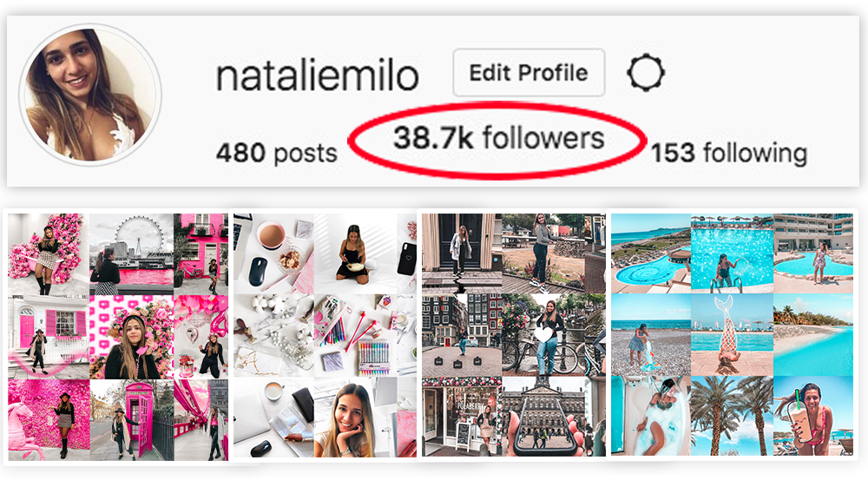Open the colorful markers flatlay photo
Image resolution: width=868 pixels, height=480 pixels.
[x=355, y=337]
